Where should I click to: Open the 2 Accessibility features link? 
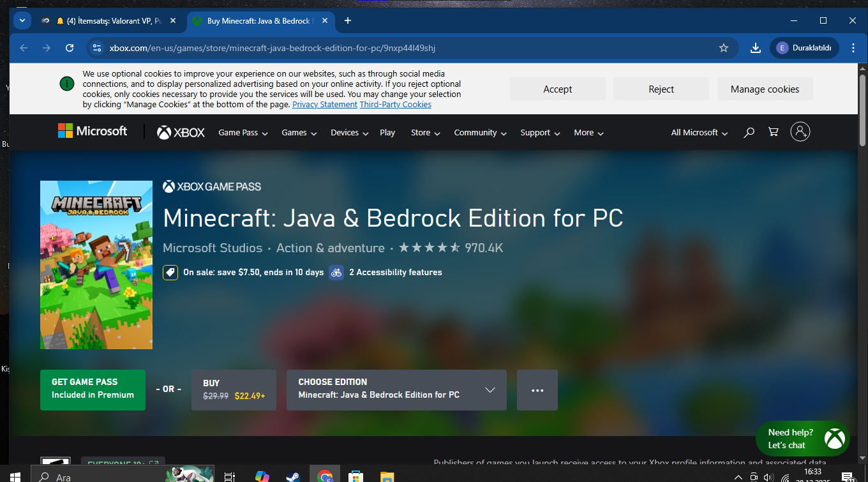(x=396, y=273)
